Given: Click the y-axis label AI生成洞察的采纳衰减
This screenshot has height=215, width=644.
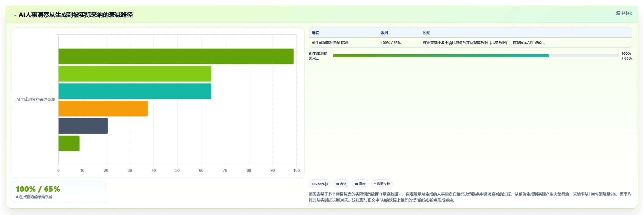Looking at the screenshot, I should click(36, 99).
